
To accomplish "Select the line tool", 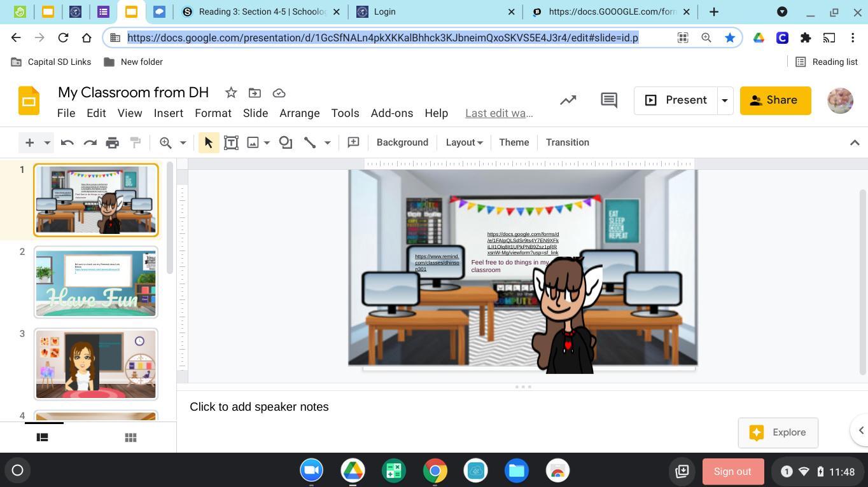I will [x=310, y=142].
